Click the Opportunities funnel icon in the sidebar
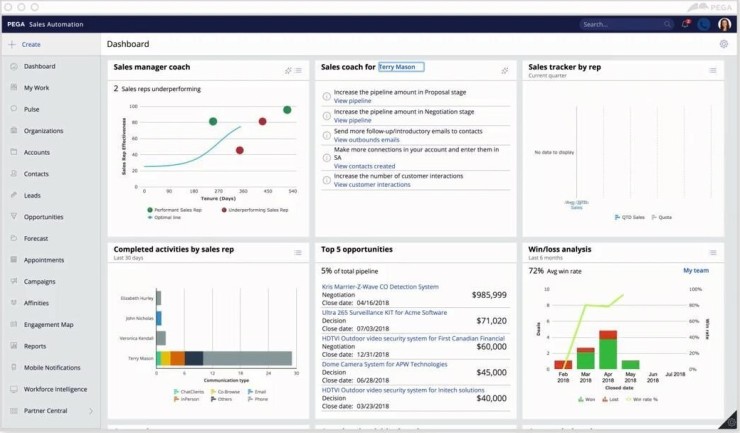 [14, 217]
